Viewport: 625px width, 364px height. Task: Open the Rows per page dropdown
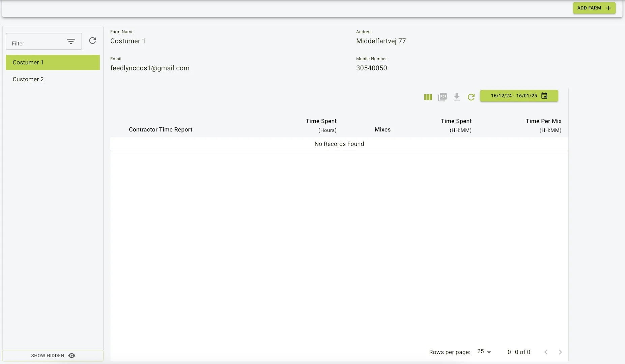[484, 352]
